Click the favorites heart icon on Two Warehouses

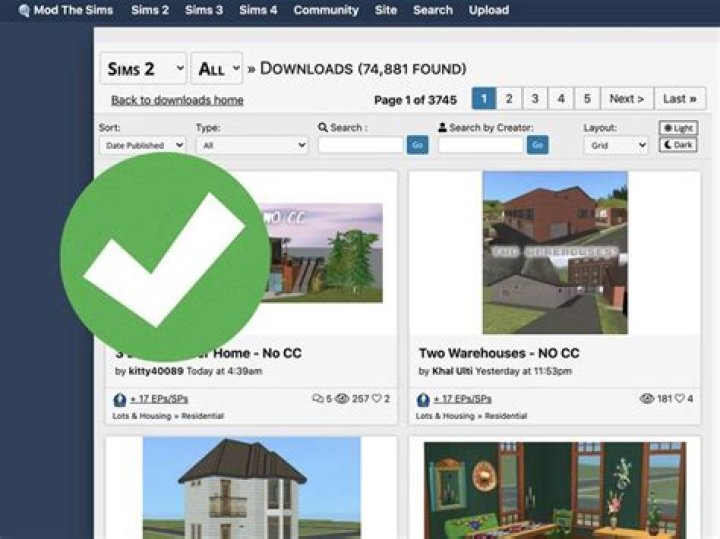pos(680,399)
